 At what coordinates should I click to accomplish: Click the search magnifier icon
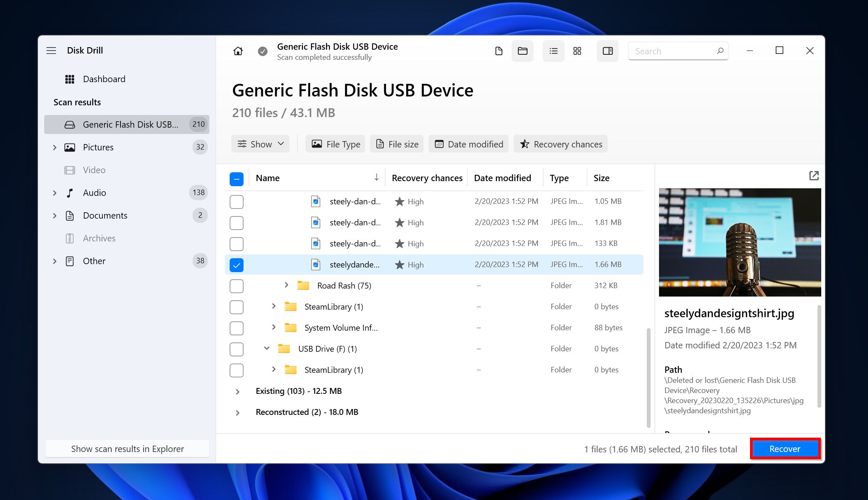tap(720, 51)
